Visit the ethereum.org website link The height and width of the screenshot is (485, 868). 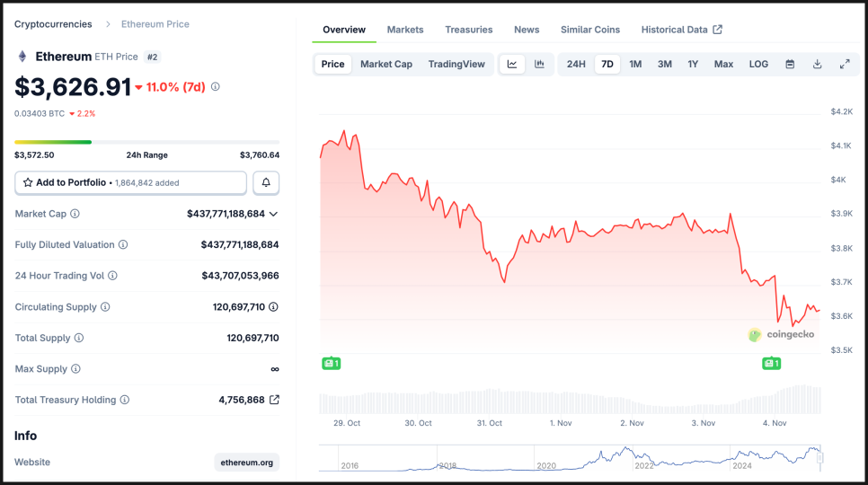[x=247, y=463]
